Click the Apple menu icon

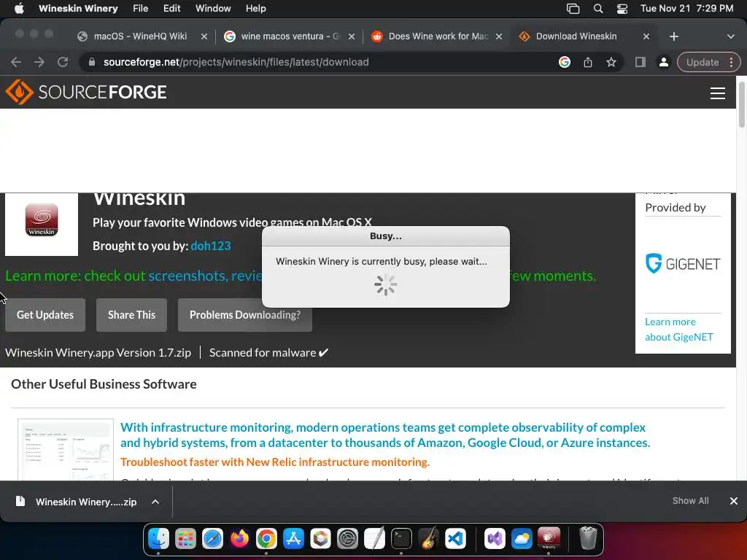point(19,8)
